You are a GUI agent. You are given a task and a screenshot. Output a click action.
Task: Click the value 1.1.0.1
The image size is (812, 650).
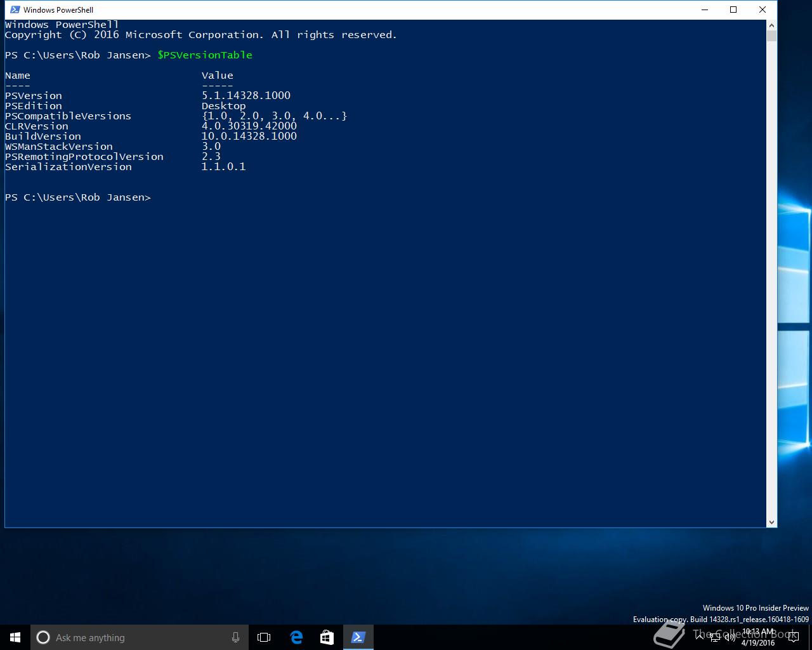(224, 167)
